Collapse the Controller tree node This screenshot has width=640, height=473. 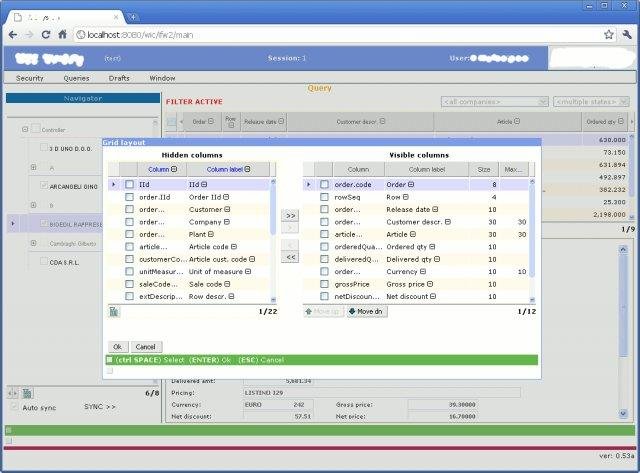25,129
